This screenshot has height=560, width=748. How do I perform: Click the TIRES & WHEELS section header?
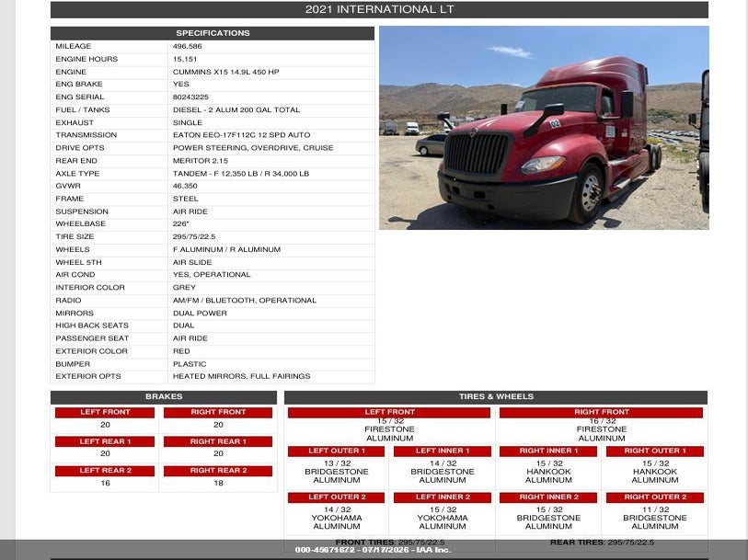(x=496, y=397)
